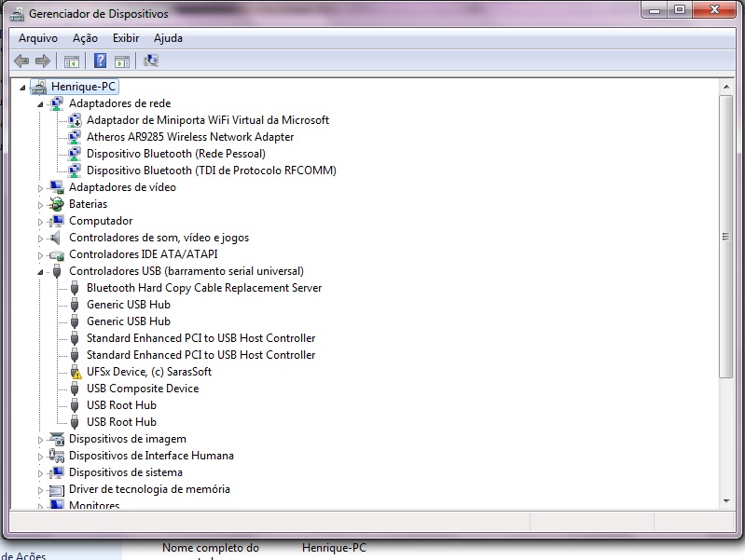Collapse the Controladores USB node
Image resolution: width=745 pixels, height=560 pixels.
(40, 272)
